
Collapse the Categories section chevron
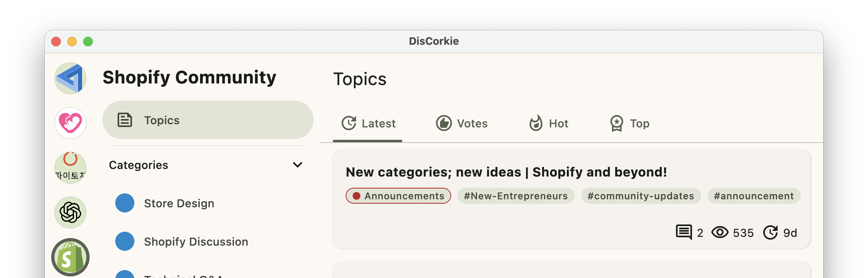pyautogui.click(x=298, y=165)
